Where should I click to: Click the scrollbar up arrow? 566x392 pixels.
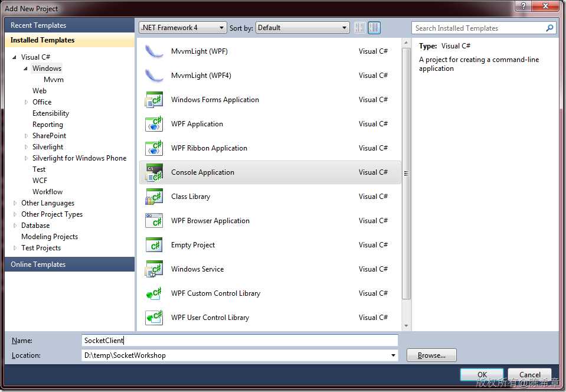point(406,43)
